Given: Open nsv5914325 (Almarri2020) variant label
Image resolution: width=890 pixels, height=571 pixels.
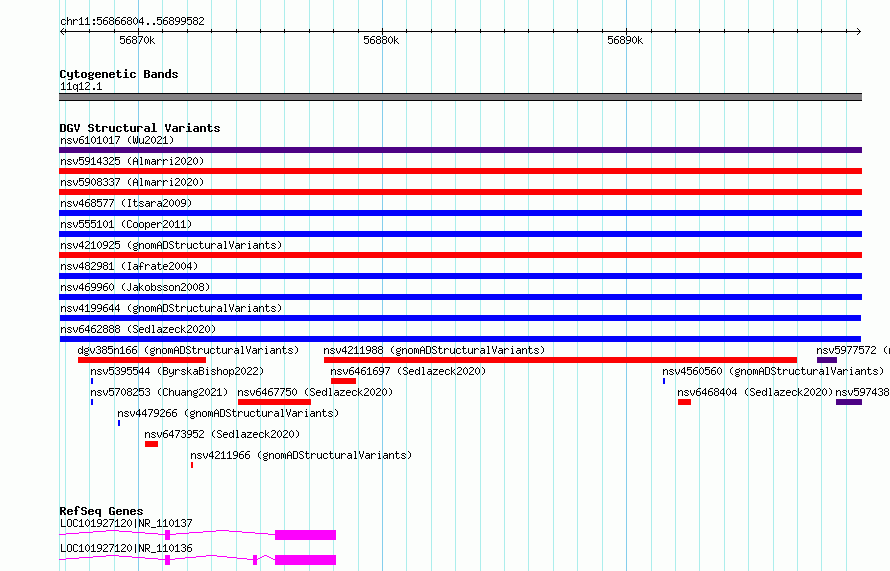Looking at the screenshot, I should click(132, 161).
